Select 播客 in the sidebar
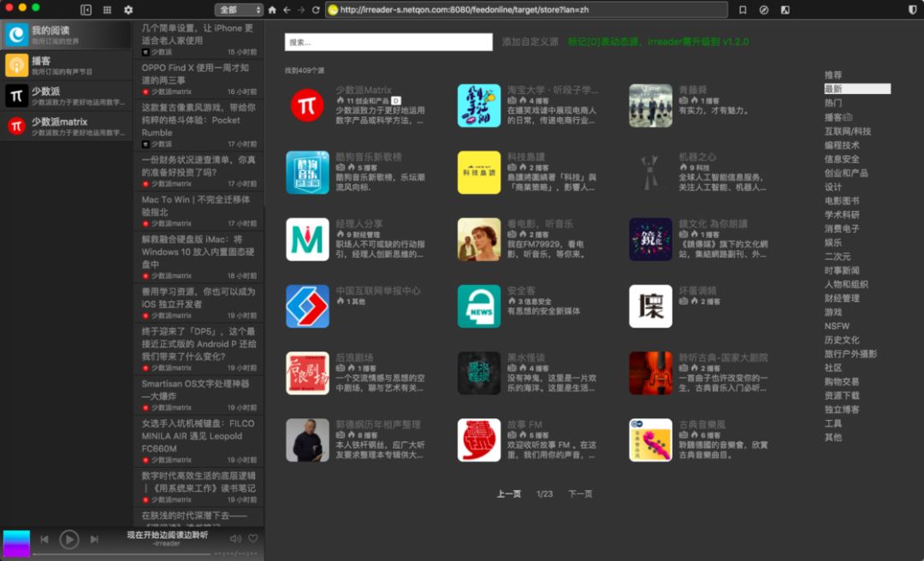924x561 pixels. click(66, 65)
